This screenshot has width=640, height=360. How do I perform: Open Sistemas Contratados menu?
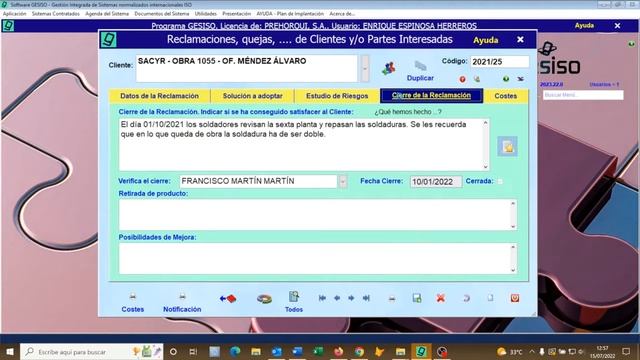pos(56,13)
